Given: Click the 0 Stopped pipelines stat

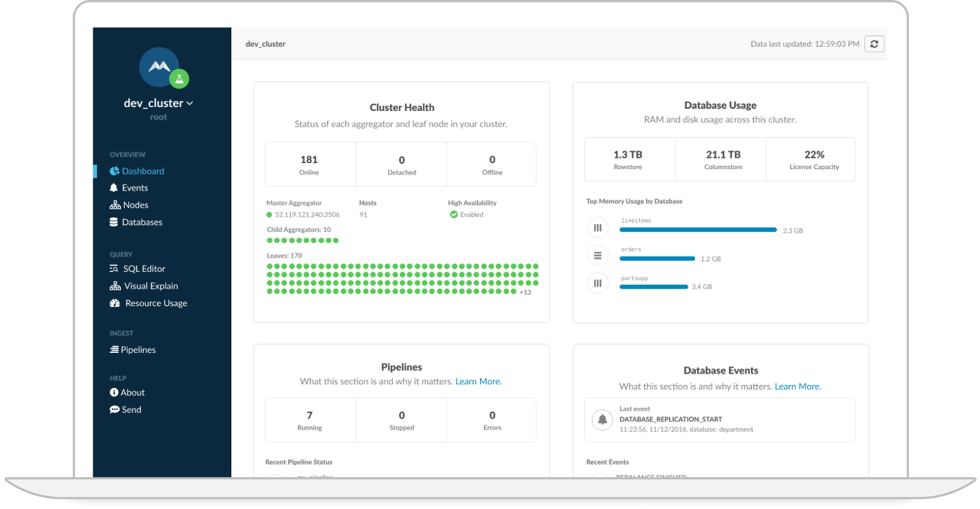Looking at the screenshot, I should tap(401, 420).
